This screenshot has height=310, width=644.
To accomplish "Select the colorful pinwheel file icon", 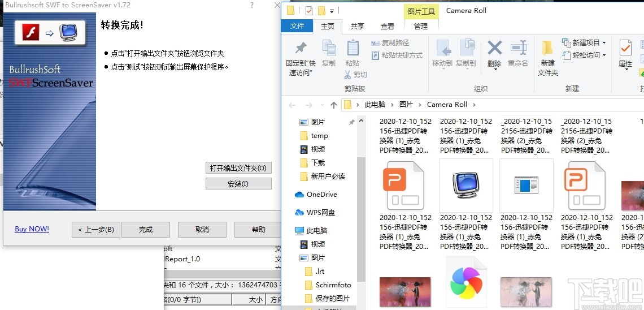I will 465,282.
